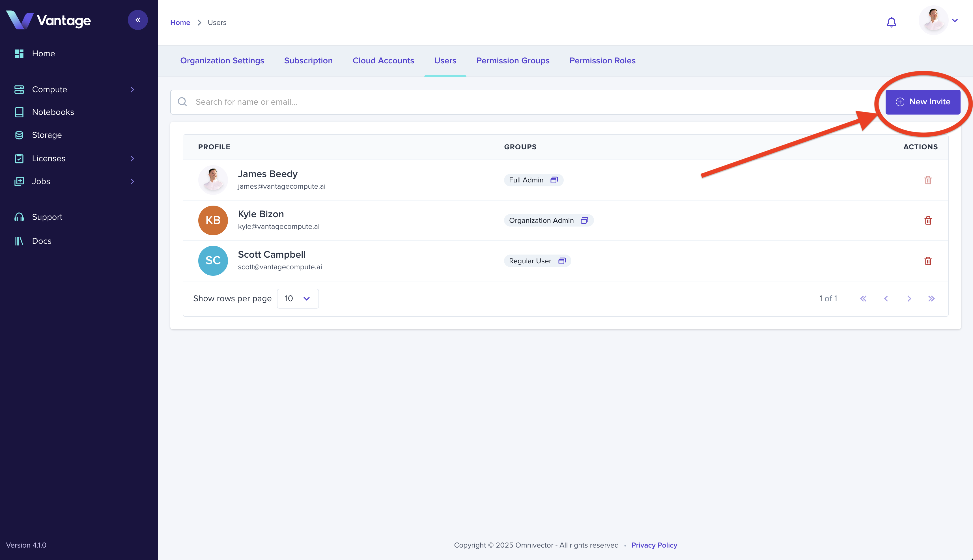The height and width of the screenshot is (560, 973).
Task: Switch to the Cloud Accounts tab
Action: [383, 61]
